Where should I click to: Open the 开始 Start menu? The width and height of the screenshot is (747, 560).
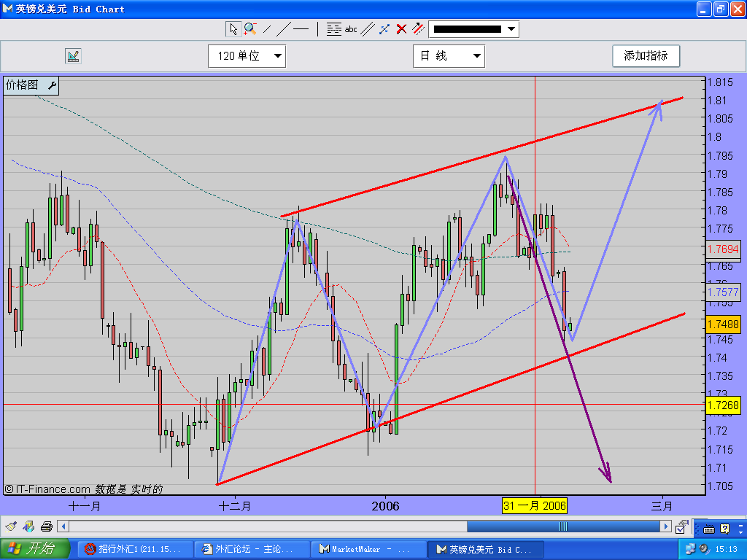coord(35,548)
